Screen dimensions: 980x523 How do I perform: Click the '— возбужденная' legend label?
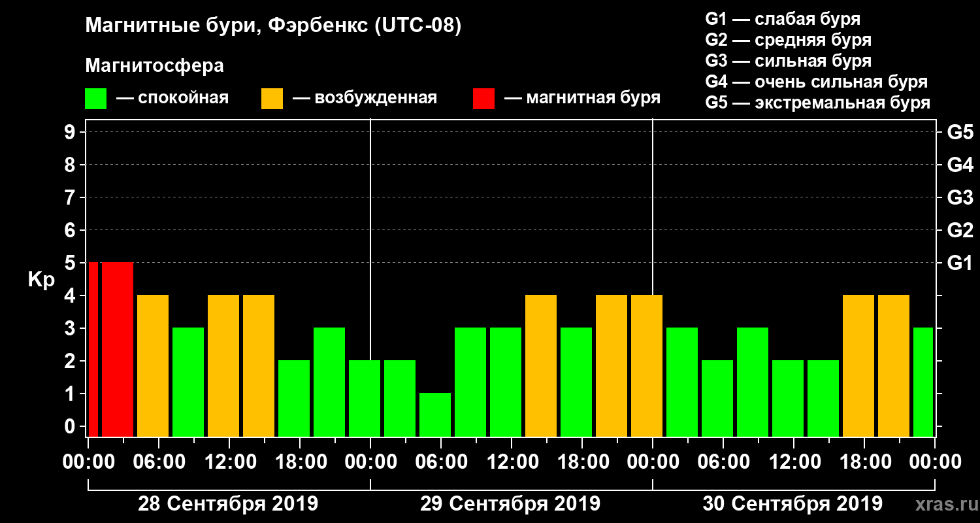[x=365, y=98]
